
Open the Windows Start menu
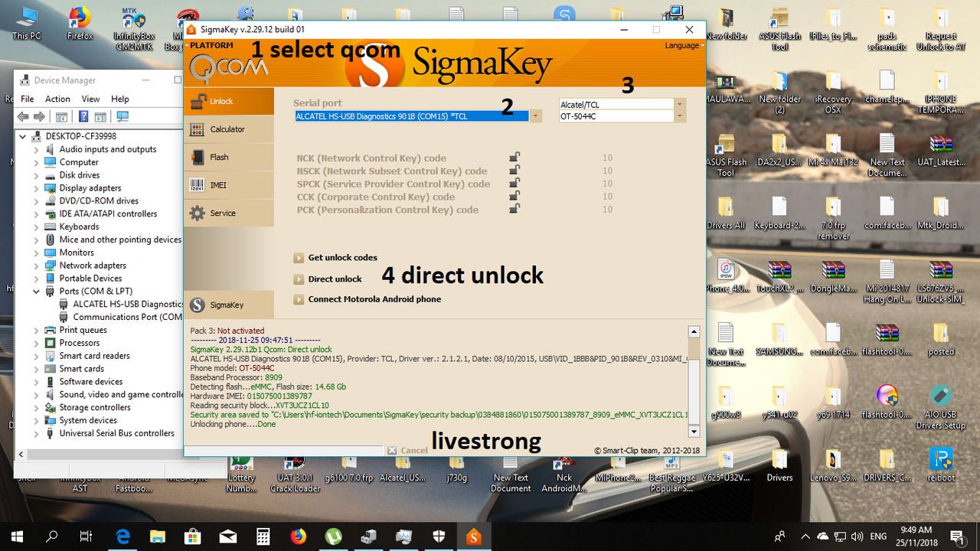coord(17,536)
